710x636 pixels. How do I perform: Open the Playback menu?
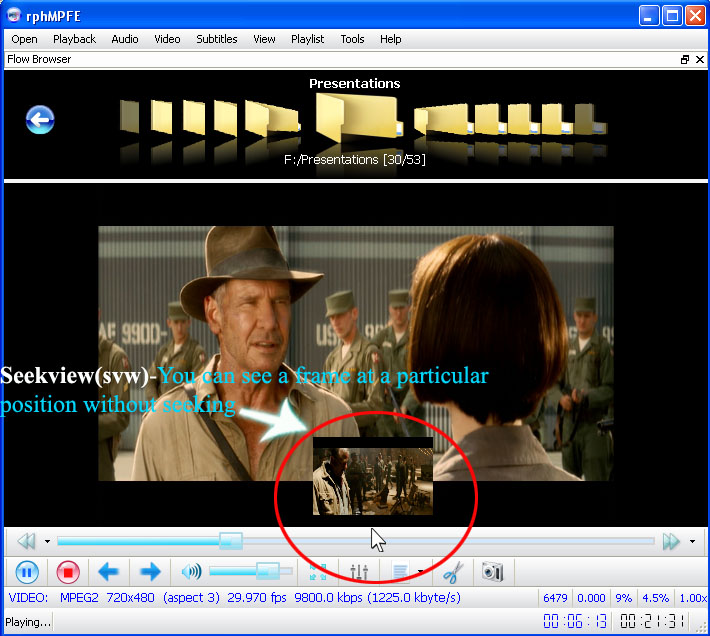pos(74,39)
